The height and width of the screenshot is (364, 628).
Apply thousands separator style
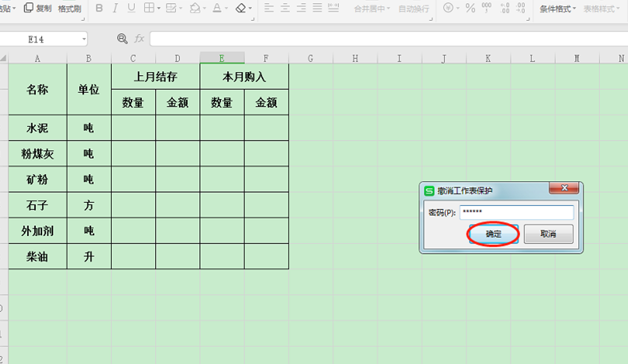click(487, 8)
